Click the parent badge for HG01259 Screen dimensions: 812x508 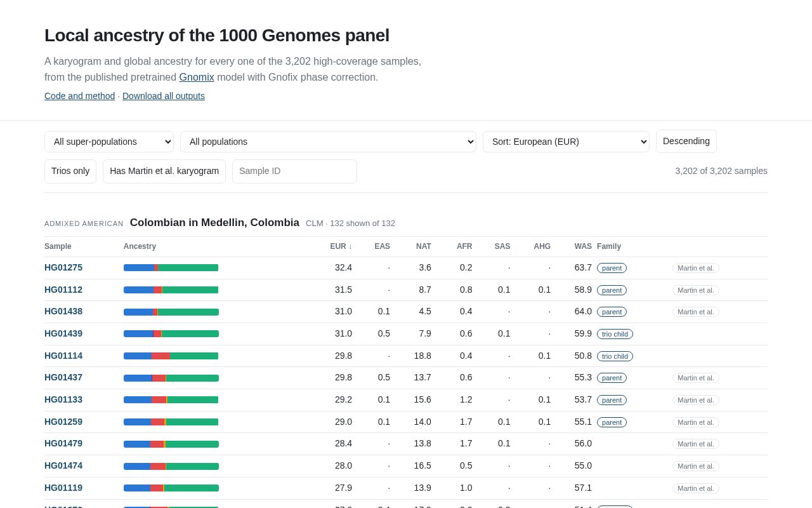(612, 422)
